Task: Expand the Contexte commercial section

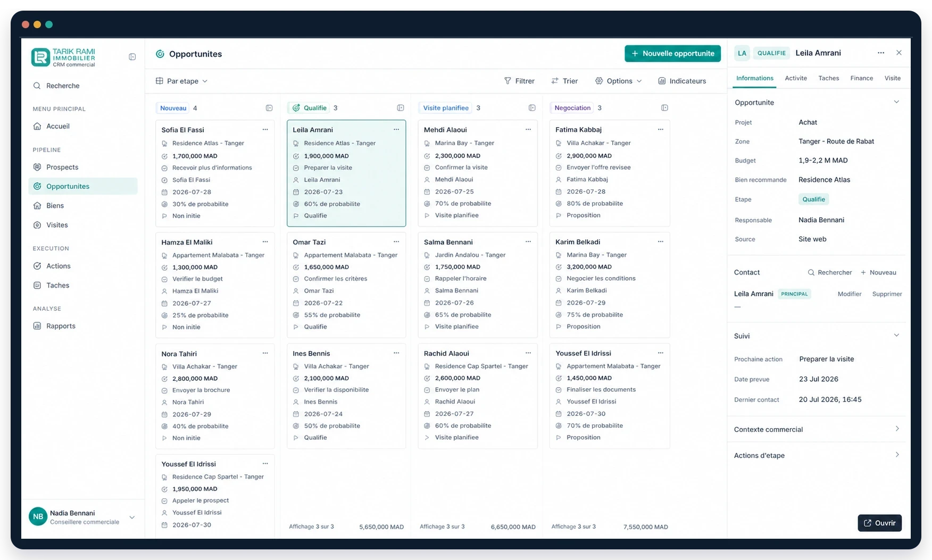Action: point(817,429)
